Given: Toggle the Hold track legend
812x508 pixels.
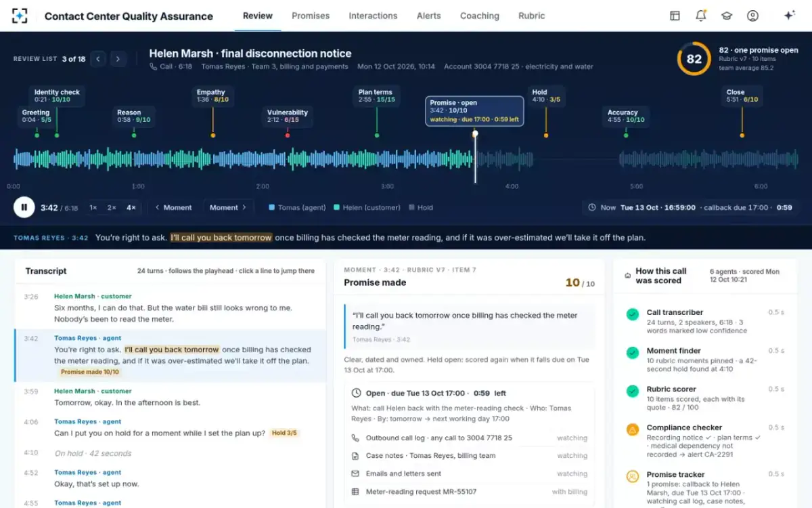Looking at the screenshot, I should pyautogui.click(x=421, y=207).
